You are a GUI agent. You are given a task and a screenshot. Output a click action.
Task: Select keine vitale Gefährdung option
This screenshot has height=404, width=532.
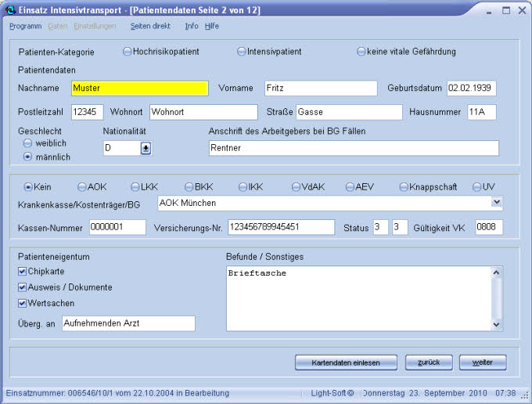361,52
